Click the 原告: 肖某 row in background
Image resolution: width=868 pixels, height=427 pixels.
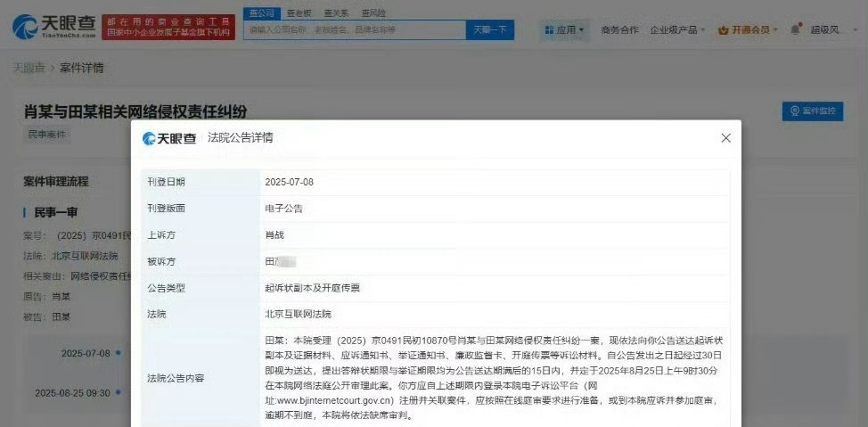coord(47,296)
